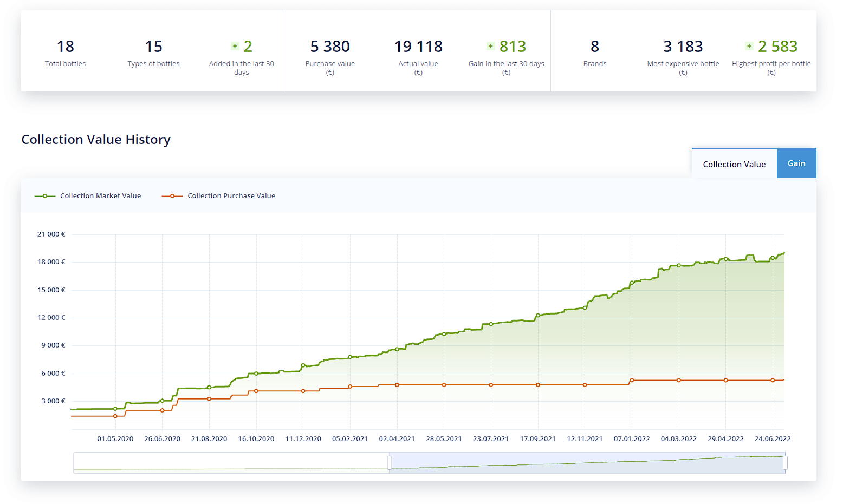
Task: Click purchase value marker at 28.05.2021
Action: click(x=444, y=385)
